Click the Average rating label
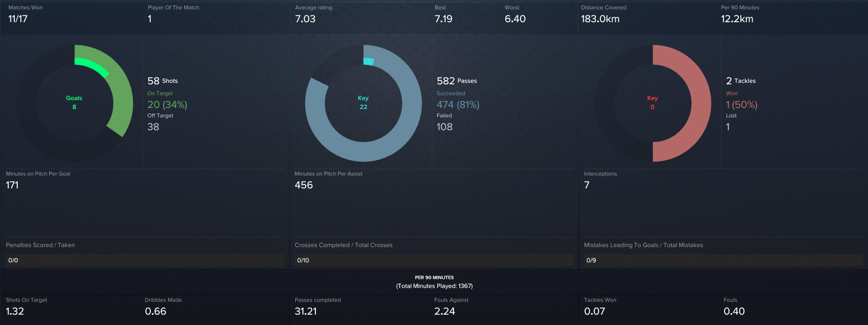Screen dimensions: 868x325 click(313, 7)
